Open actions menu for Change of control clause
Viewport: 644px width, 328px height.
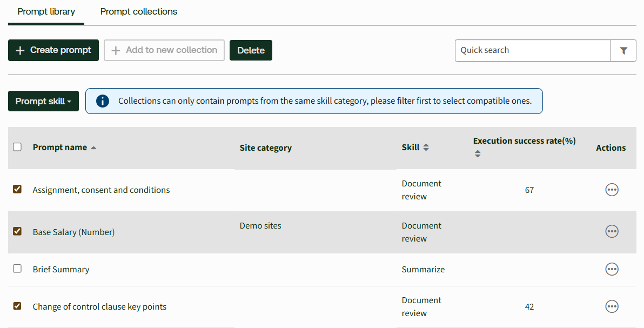click(x=612, y=306)
